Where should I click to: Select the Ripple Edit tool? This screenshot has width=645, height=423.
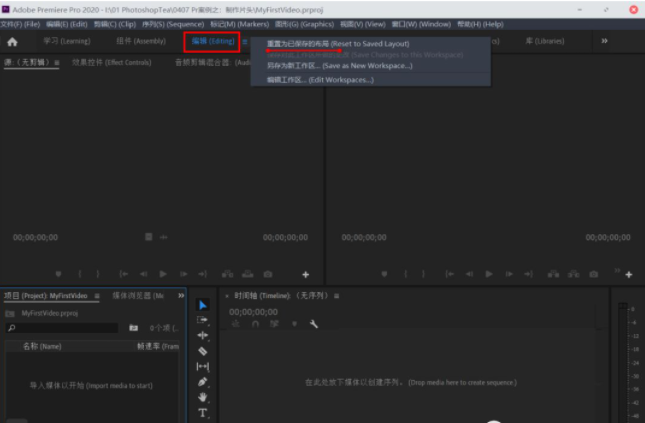[203, 335]
